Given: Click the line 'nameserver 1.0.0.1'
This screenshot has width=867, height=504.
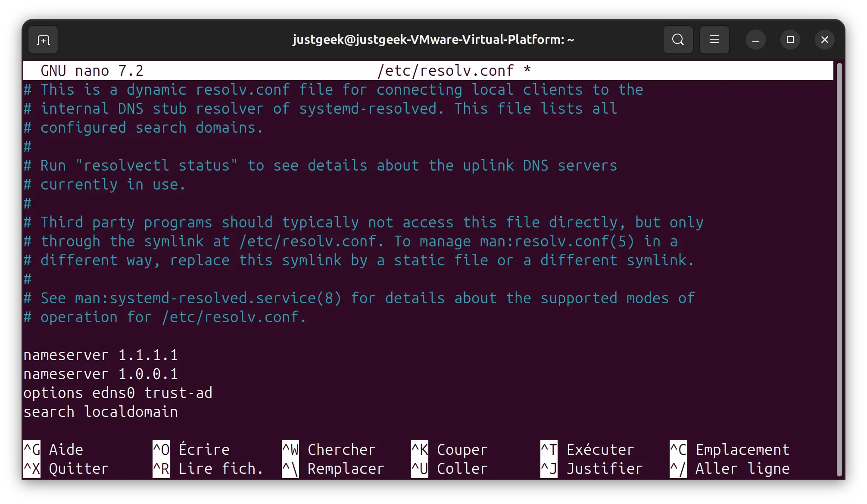Looking at the screenshot, I should click(x=100, y=374).
